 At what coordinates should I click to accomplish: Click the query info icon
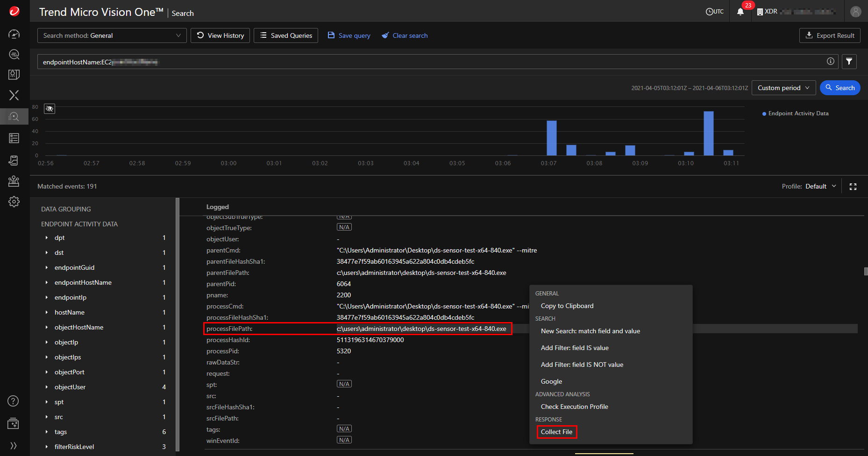click(x=830, y=61)
